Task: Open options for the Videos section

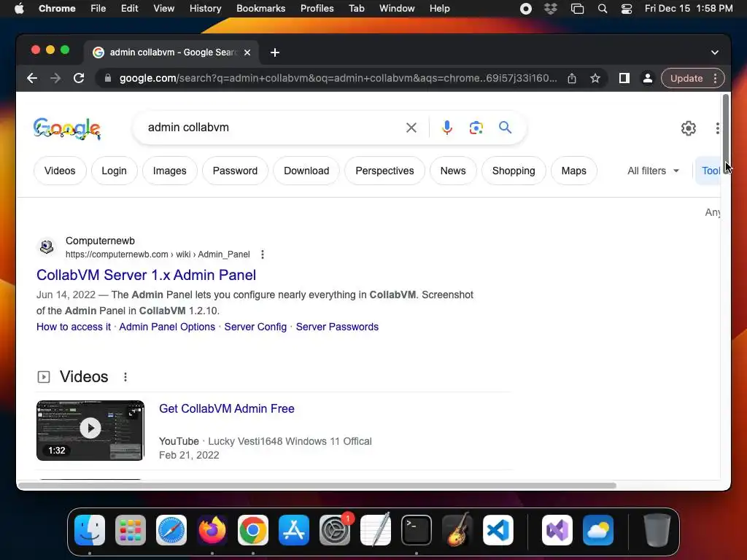Action: tap(125, 377)
